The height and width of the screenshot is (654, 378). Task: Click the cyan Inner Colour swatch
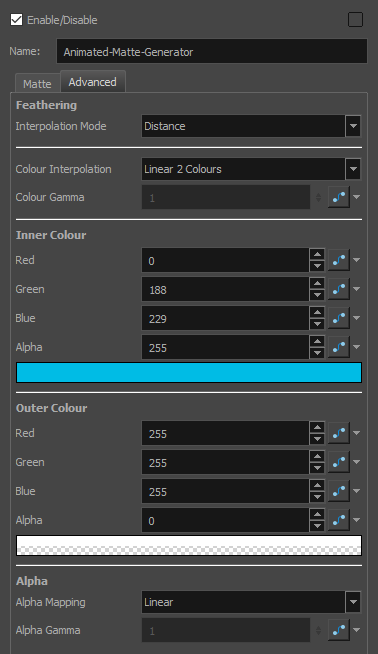coord(189,372)
